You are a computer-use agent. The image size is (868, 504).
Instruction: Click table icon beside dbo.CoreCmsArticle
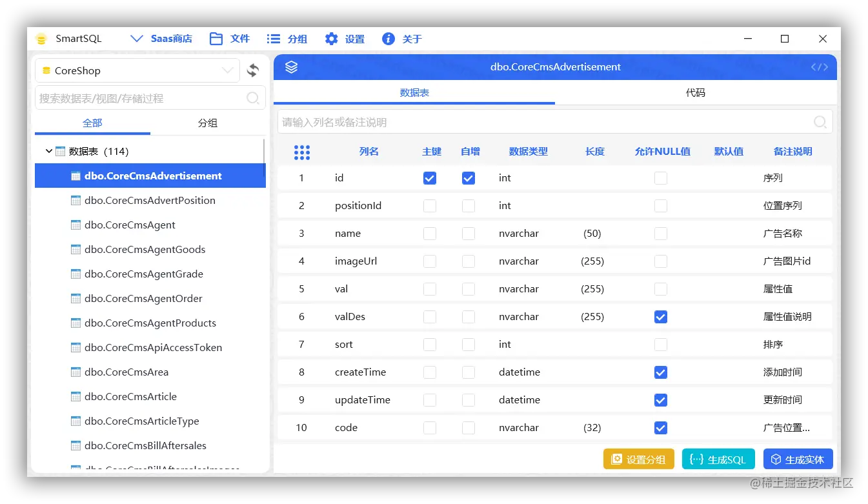point(76,397)
